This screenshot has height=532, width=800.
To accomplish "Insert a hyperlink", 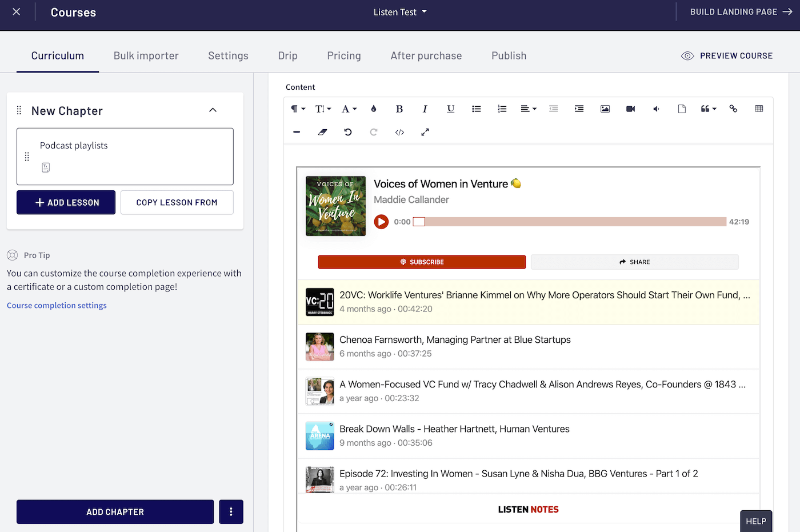I will [734, 109].
